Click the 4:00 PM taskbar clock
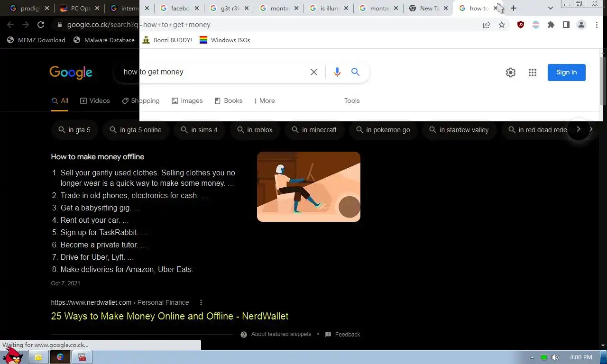The height and width of the screenshot is (364, 607). pos(581,357)
